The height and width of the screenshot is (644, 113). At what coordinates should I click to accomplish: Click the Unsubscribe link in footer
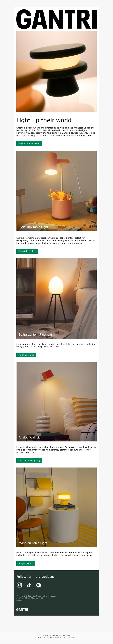coord(22,600)
